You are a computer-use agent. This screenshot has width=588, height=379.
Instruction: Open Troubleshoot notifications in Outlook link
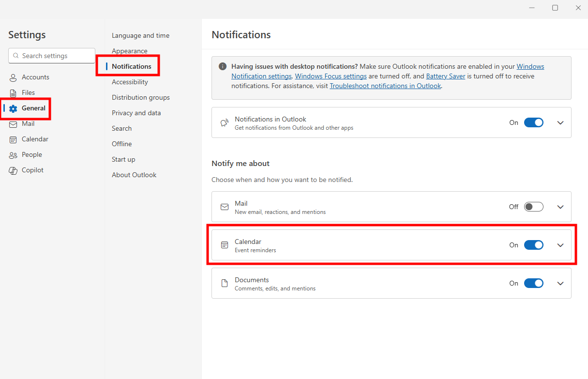tap(385, 85)
